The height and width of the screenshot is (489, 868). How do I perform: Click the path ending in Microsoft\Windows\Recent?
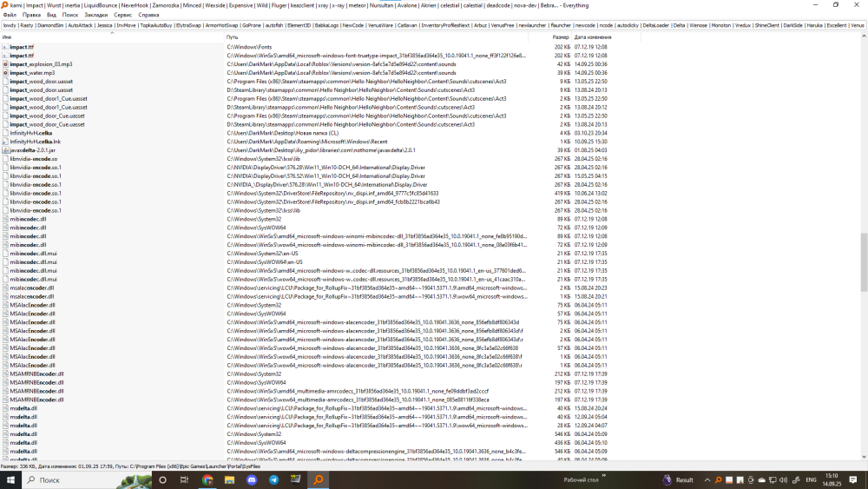(307, 142)
